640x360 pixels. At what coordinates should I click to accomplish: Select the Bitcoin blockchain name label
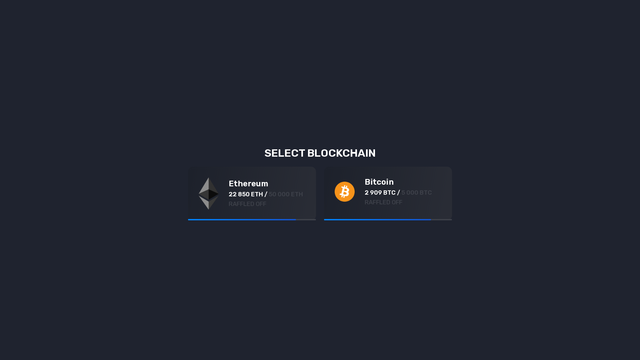tap(379, 182)
